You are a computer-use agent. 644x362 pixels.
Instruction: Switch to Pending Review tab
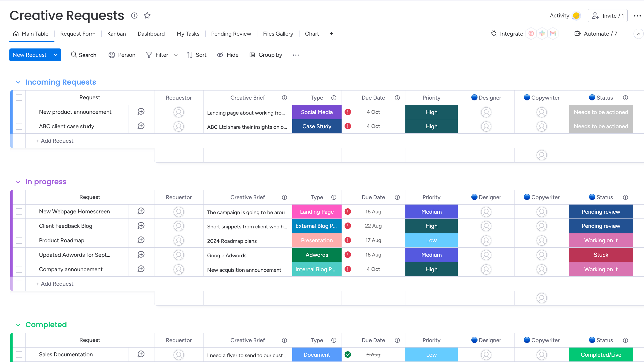click(231, 34)
